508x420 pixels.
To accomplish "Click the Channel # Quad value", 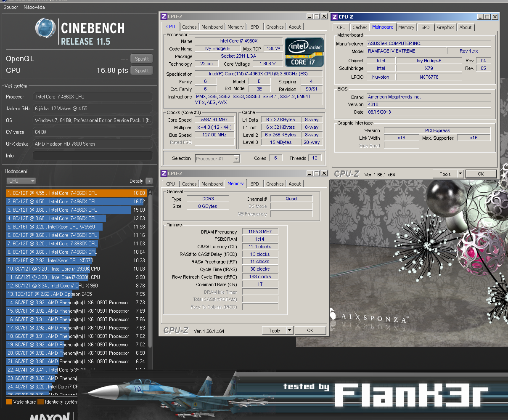I will pyautogui.click(x=291, y=199).
